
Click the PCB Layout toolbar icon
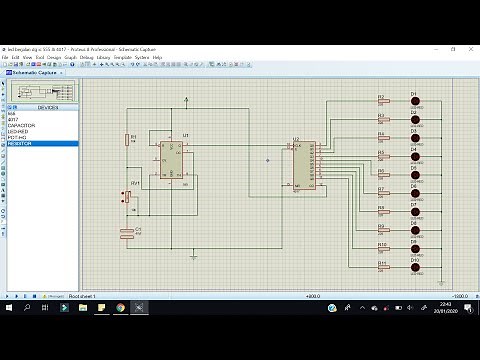click(39, 64)
